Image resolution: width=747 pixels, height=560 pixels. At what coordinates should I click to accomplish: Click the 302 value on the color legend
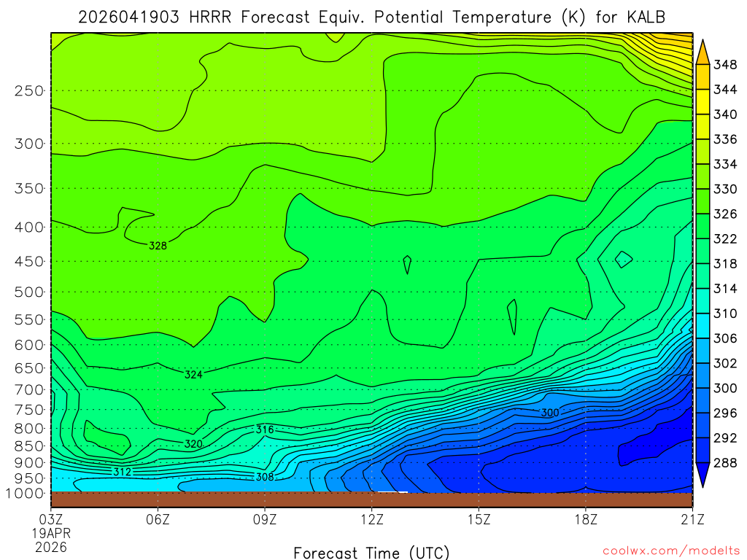[725, 363]
